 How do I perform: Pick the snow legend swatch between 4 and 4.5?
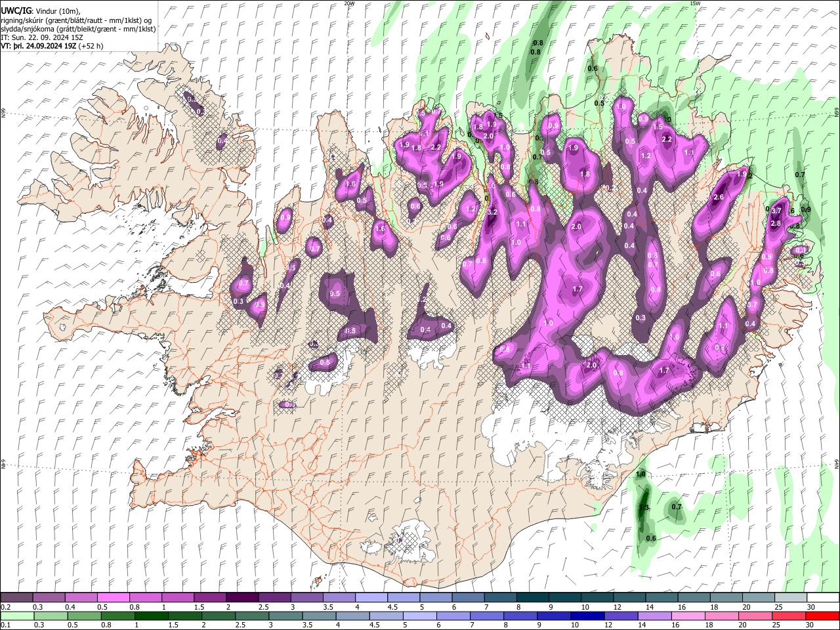tap(371, 598)
